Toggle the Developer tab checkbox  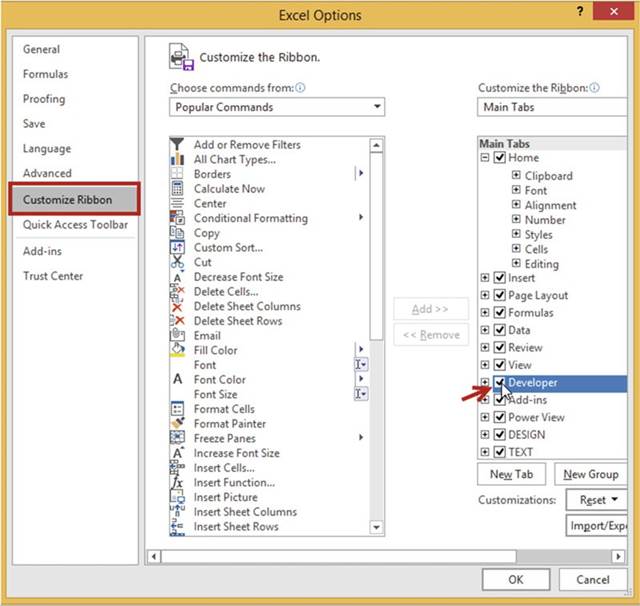[500, 383]
